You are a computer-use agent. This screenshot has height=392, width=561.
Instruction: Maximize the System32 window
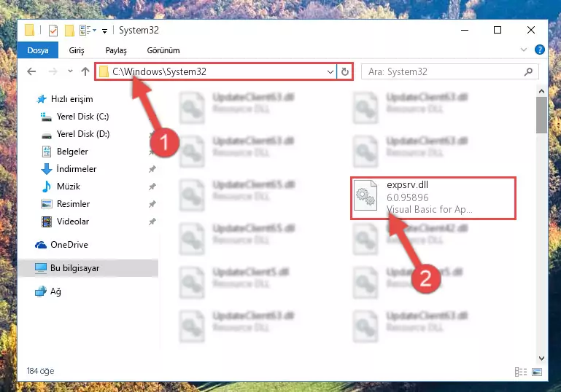point(498,31)
